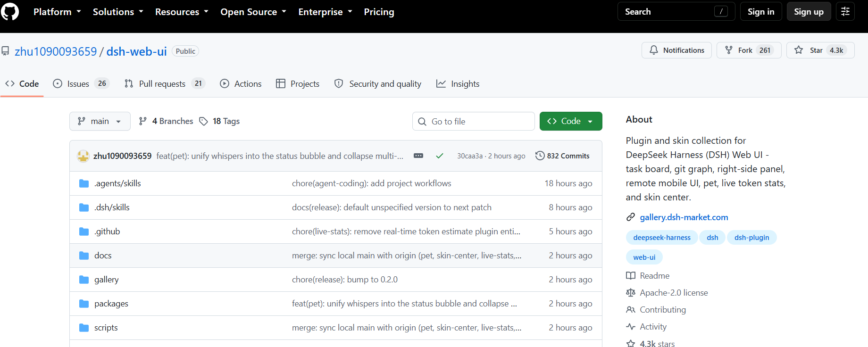Open commit hash 30caa3a
The image size is (868, 347).
click(470, 156)
